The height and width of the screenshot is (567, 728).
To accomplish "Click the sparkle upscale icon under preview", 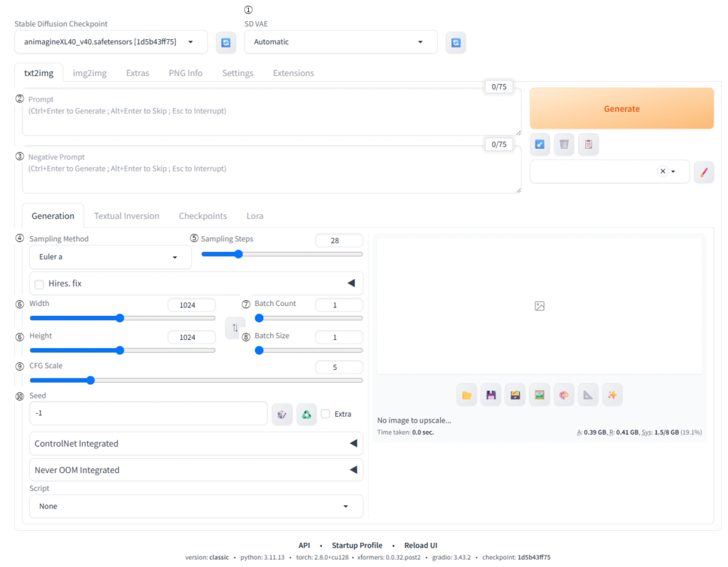I will pyautogui.click(x=612, y=395).
